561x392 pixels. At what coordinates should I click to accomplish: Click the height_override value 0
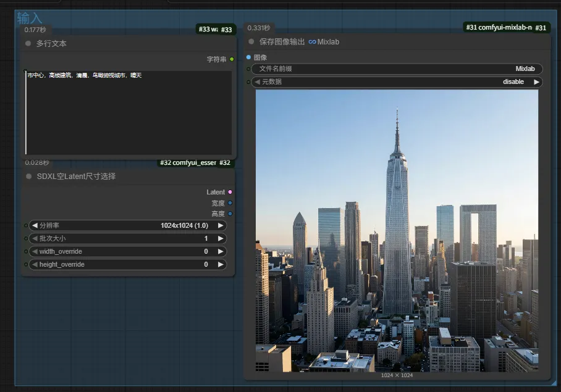(x=206, y=264)
